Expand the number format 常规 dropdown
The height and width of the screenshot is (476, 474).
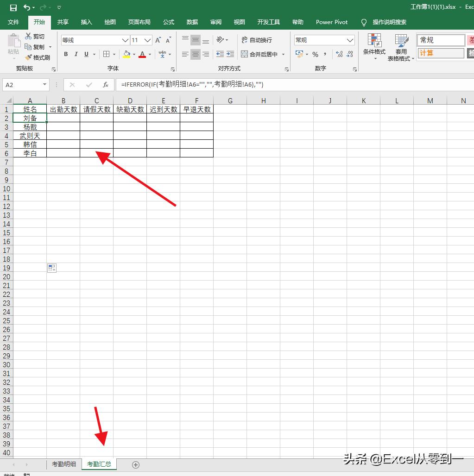tap(350, 40)
